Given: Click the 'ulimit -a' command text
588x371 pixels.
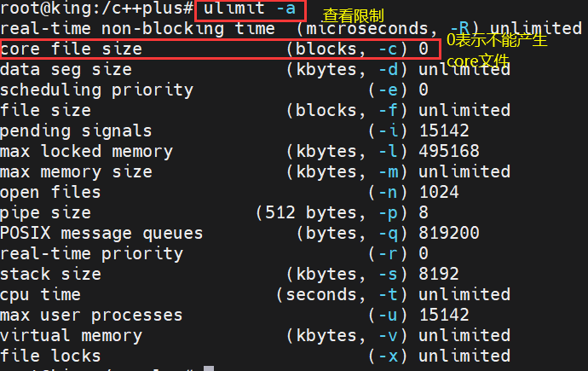Looking at the screenshot, I should tap(250, 9).
